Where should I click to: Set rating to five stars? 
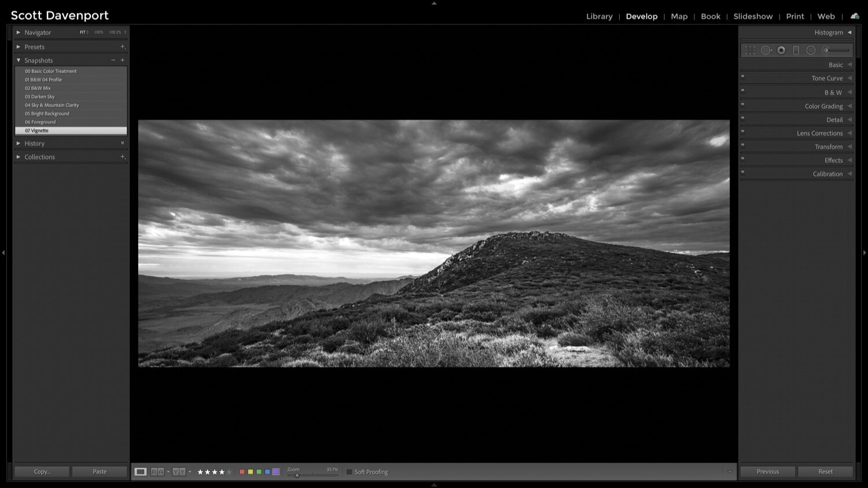(x=229, y=472)
